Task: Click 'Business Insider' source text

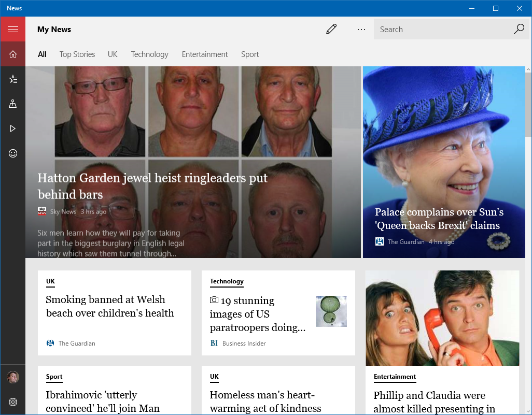Action: point(244,343)
